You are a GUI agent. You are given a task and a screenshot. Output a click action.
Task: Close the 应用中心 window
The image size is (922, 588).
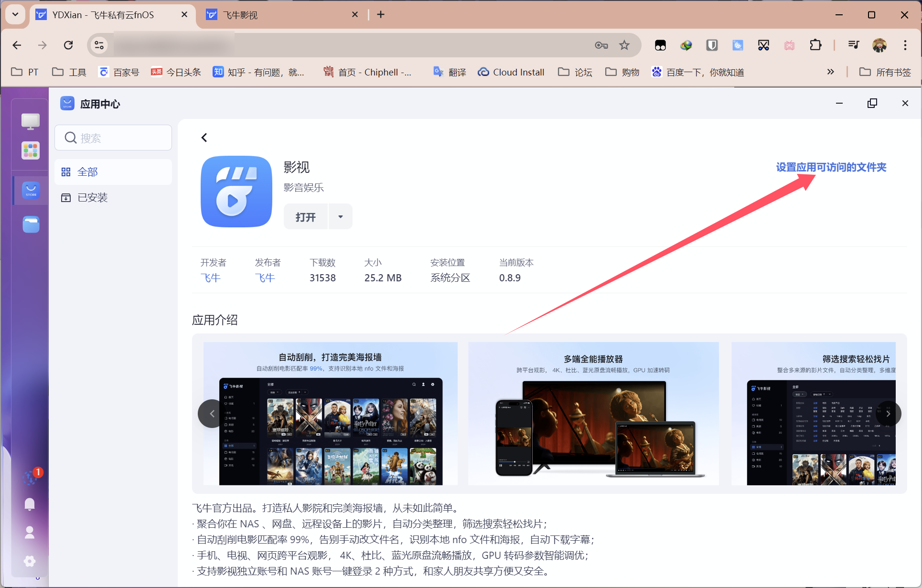(905, 103)
